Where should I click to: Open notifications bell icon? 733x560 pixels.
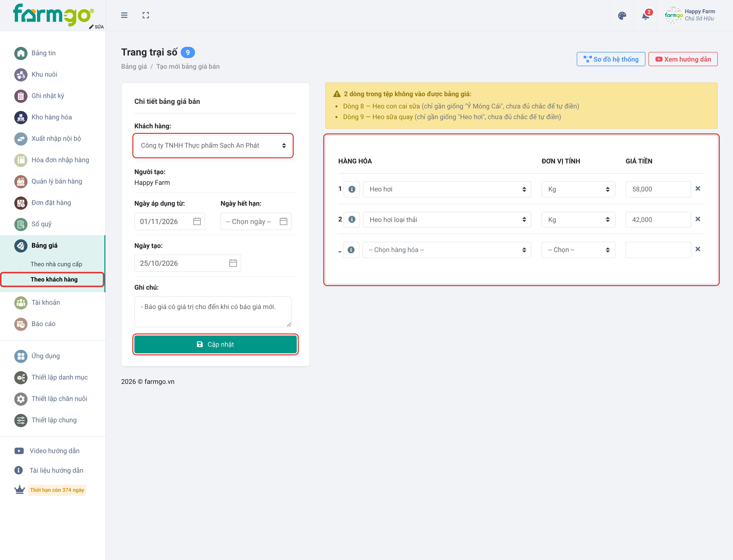pyautogui.click(x=646, y=16)
